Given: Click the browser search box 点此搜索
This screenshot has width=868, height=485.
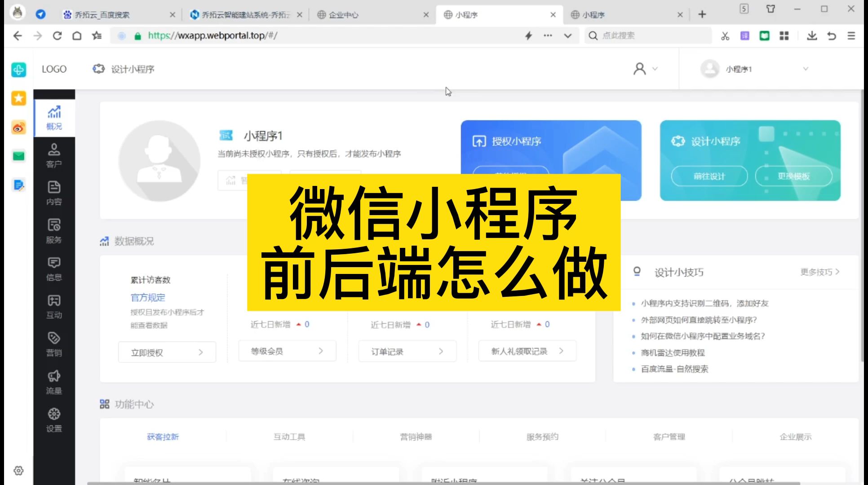Looking at the screenshot, I should click(648, 35).
